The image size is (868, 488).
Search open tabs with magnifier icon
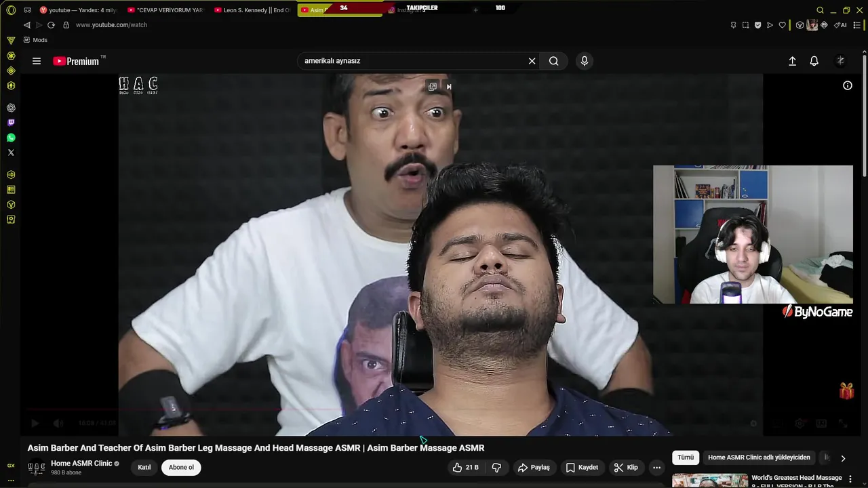820,10
